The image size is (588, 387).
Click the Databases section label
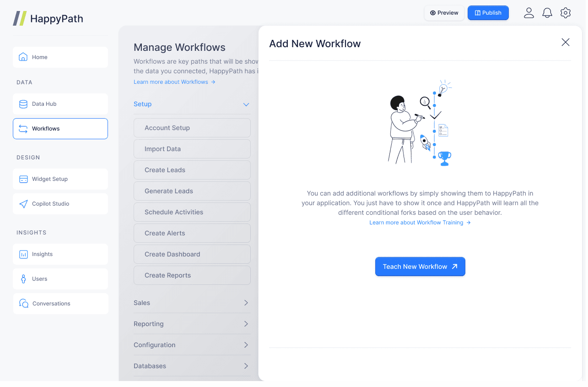pyautogui.click(x=150, y=366)
